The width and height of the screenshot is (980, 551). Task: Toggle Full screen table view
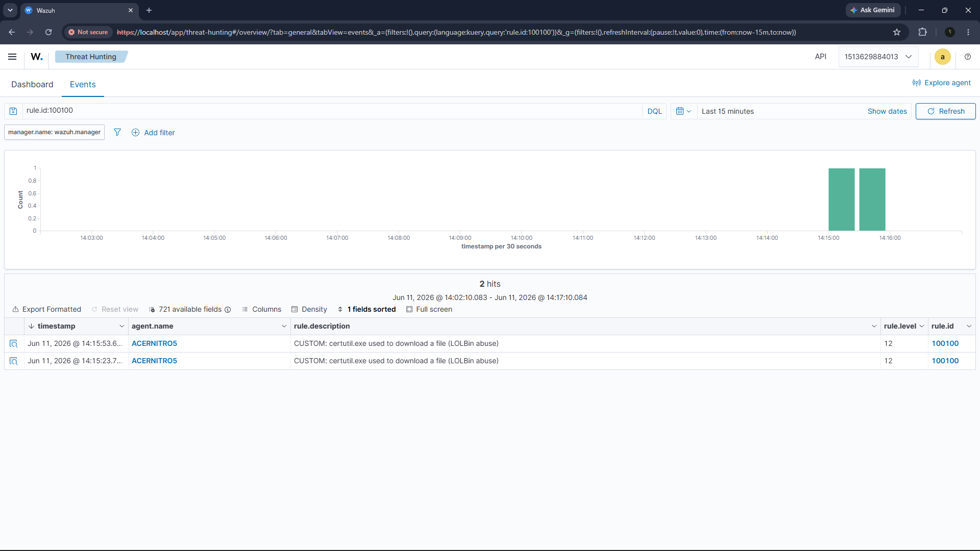pyautogui.click(x=429, y=310)
